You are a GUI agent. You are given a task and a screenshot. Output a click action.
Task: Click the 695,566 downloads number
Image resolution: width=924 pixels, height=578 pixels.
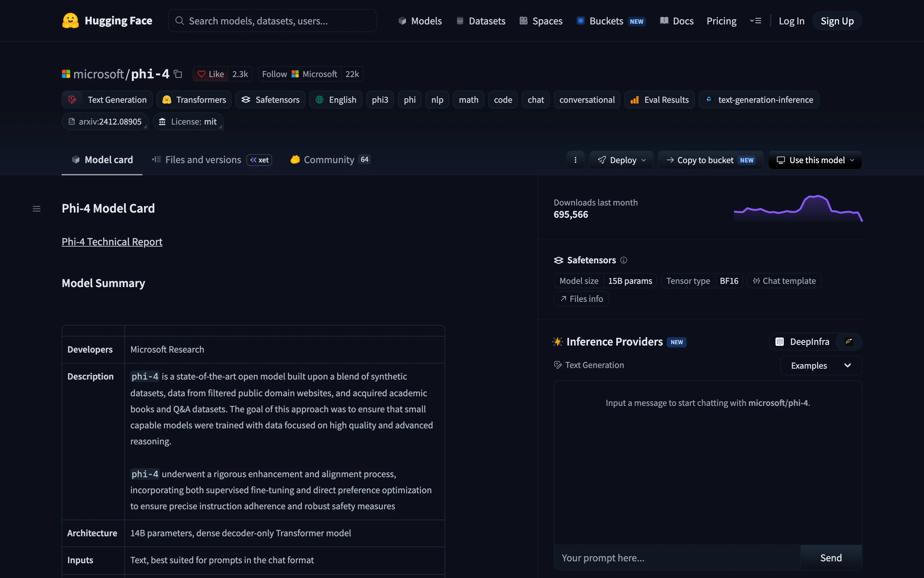coord(571,215)
